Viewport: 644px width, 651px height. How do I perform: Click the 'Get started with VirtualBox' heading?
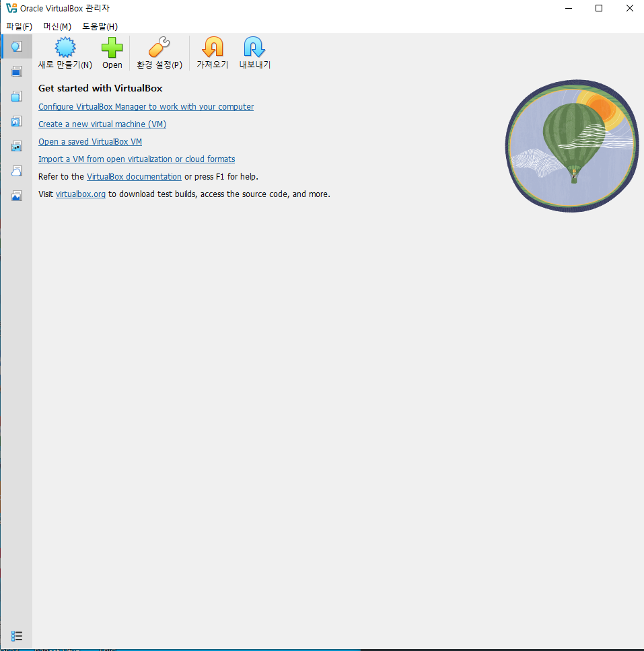pos(100,88)
